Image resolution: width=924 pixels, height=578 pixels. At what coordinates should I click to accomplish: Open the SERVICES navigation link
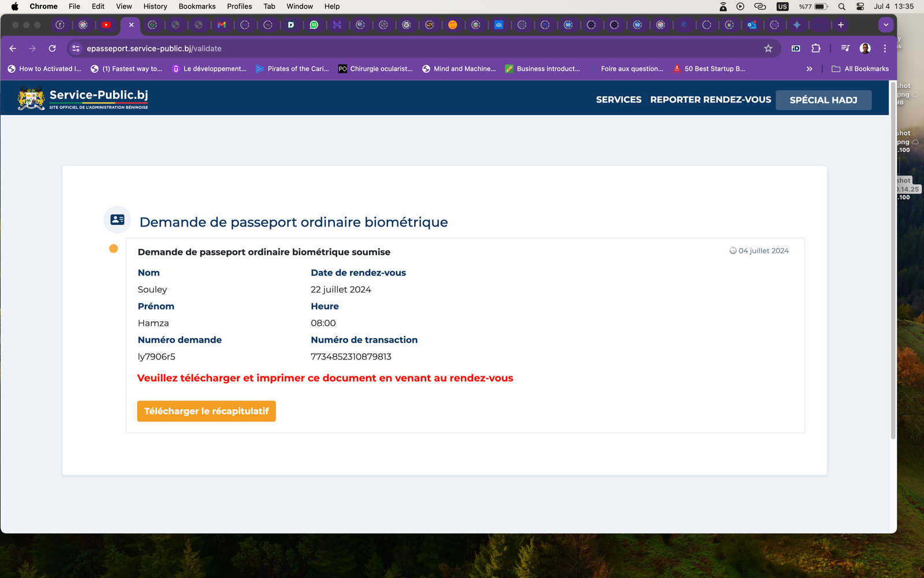coord(619,99)
